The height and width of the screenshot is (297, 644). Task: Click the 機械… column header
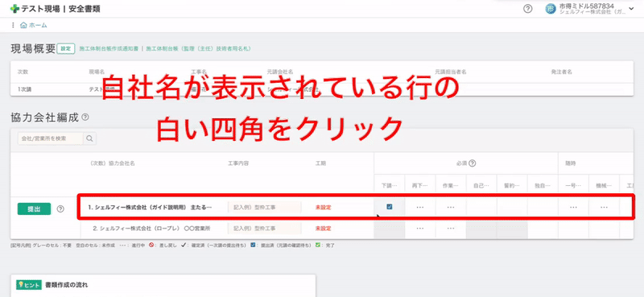[605, 186]
